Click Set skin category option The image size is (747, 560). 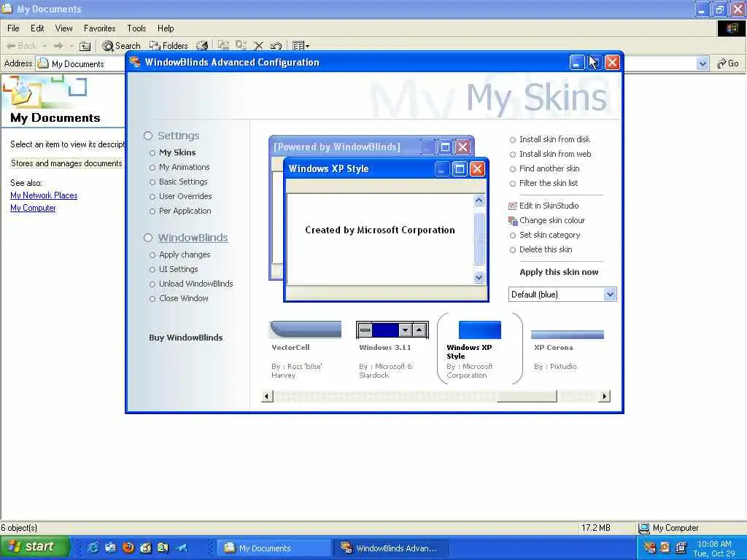pyautogui.click(x=550, y=236)
